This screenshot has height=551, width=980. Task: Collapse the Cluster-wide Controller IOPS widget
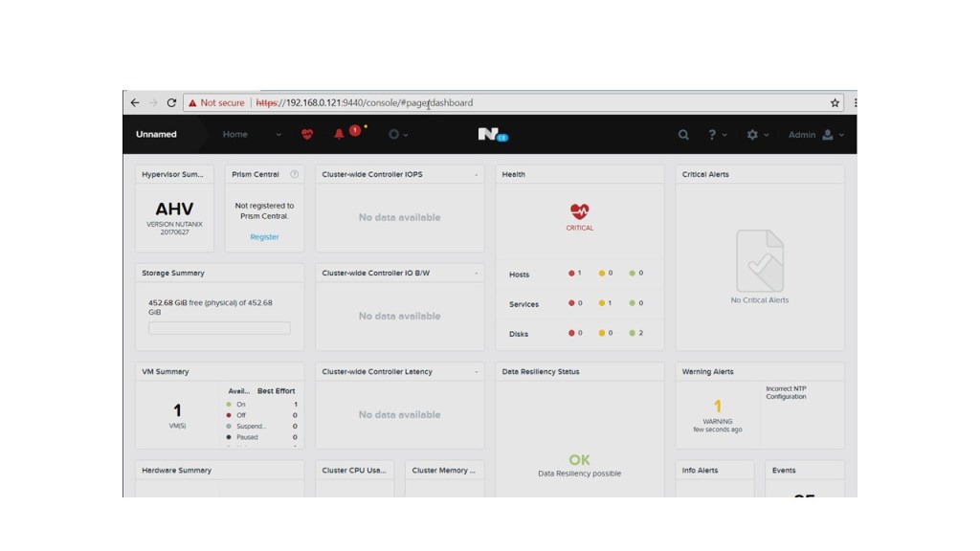[477, 175]
